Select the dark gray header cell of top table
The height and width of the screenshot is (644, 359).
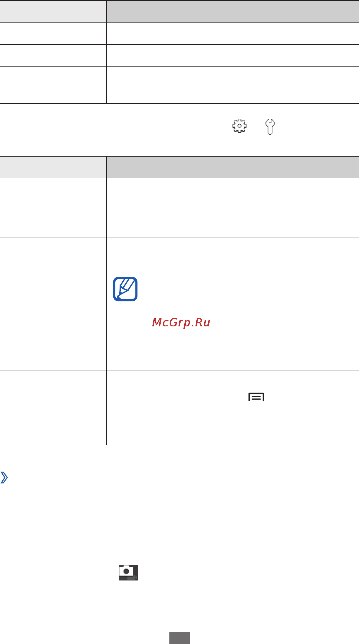tap(233, 11)
